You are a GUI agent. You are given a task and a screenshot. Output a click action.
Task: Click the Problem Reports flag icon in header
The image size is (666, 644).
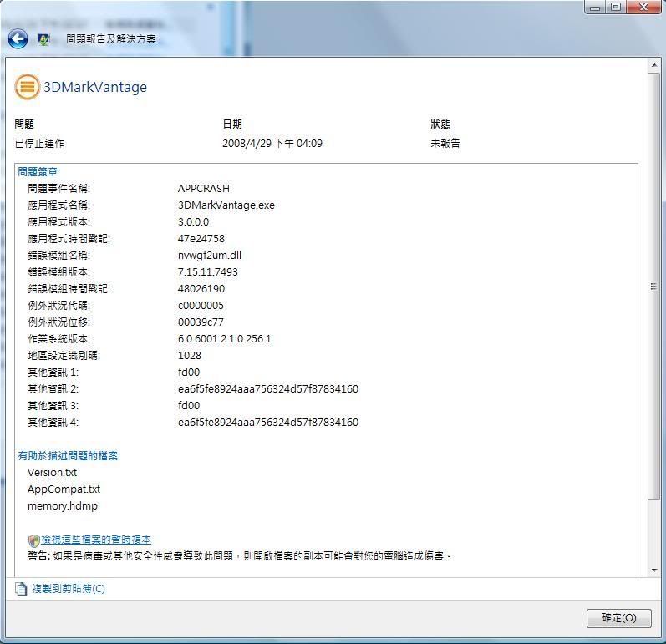pyautogui.click(x=43, y=39)
